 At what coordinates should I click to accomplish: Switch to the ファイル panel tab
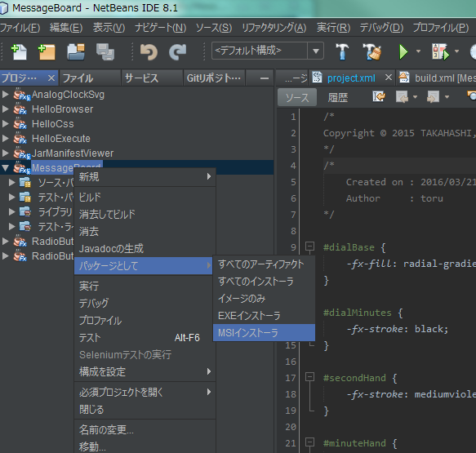pyautogui.click(x=90, y=78)
